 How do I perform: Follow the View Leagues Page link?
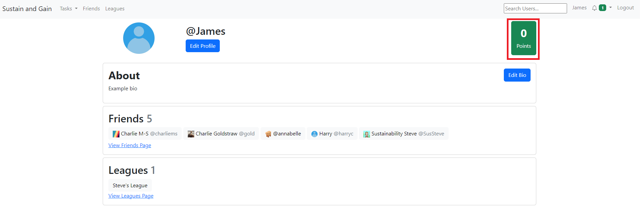(x=131, y=196)
